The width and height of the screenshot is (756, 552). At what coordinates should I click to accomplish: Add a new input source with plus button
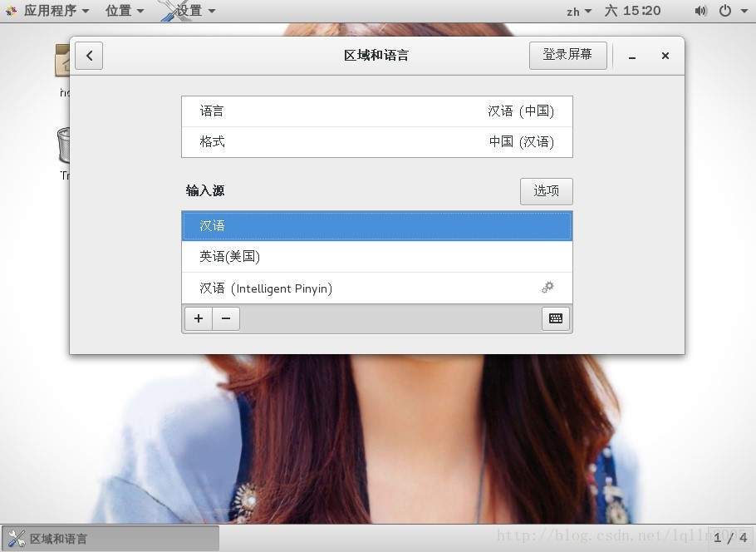pos(199,318)
